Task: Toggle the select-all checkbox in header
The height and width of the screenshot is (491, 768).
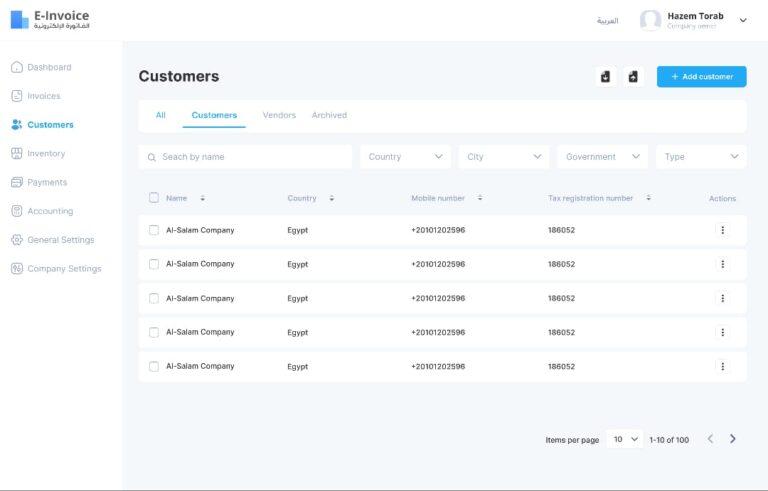Action: pos(154,198)
